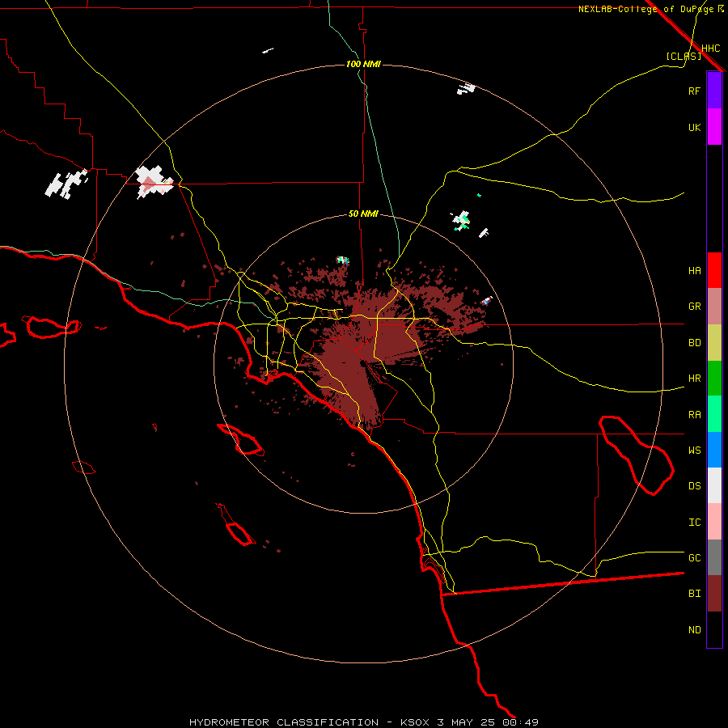Click the KSOX station identifier
Screen dimensions: 728x728
pos(416,722)
